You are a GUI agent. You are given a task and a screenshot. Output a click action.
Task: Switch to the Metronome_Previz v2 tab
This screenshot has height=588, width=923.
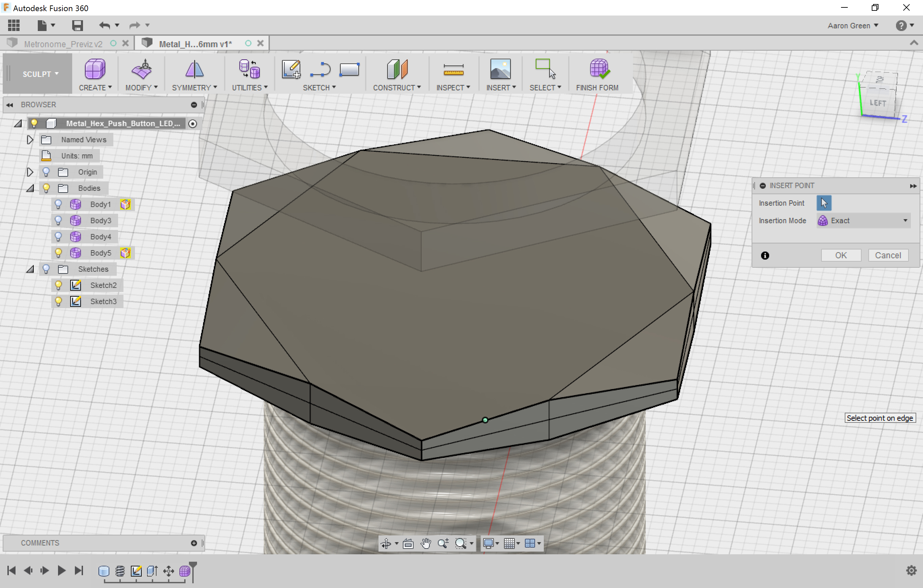[x=63, y=43]
